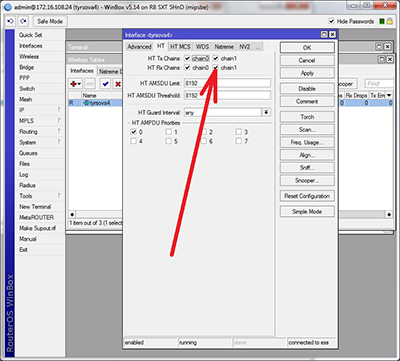Switch to the WDS tab

[202, 47]
